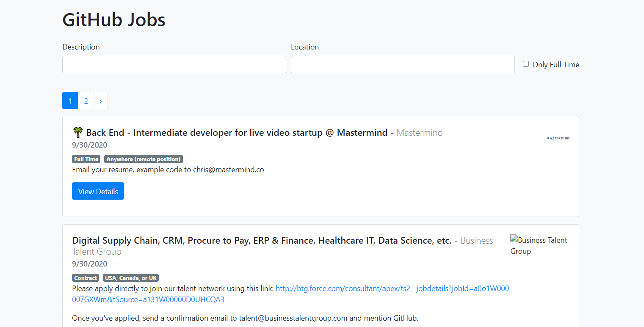Click the USA, Canada, or UK badge
The image size is (644, 327).
click(131, 278)
